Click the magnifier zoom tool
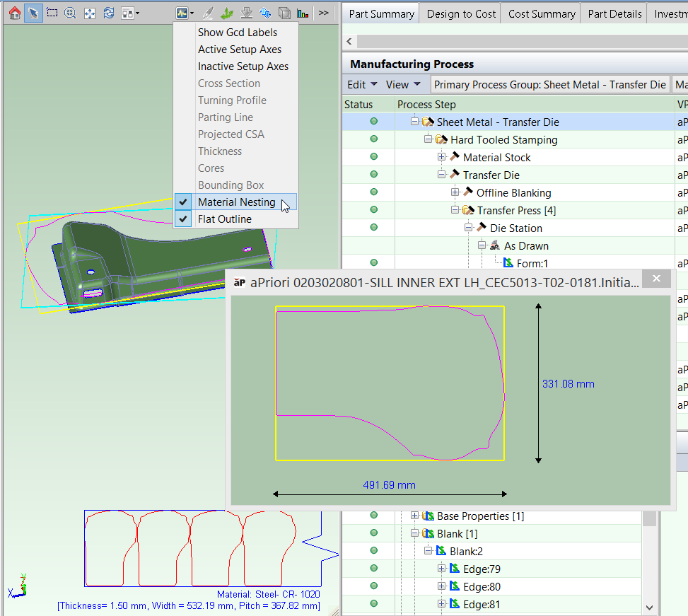This screenshot has width=688, height=616. pos(71,13)
